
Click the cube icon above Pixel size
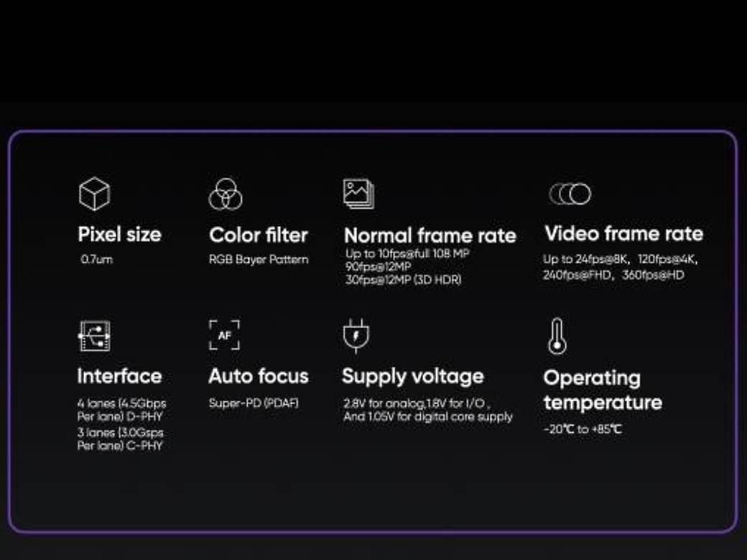[x=94, y=194]
